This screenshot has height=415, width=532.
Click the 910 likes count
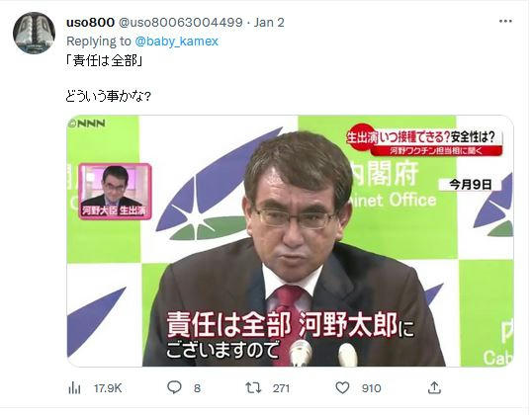pyautogui.click(x=371, y=388)
